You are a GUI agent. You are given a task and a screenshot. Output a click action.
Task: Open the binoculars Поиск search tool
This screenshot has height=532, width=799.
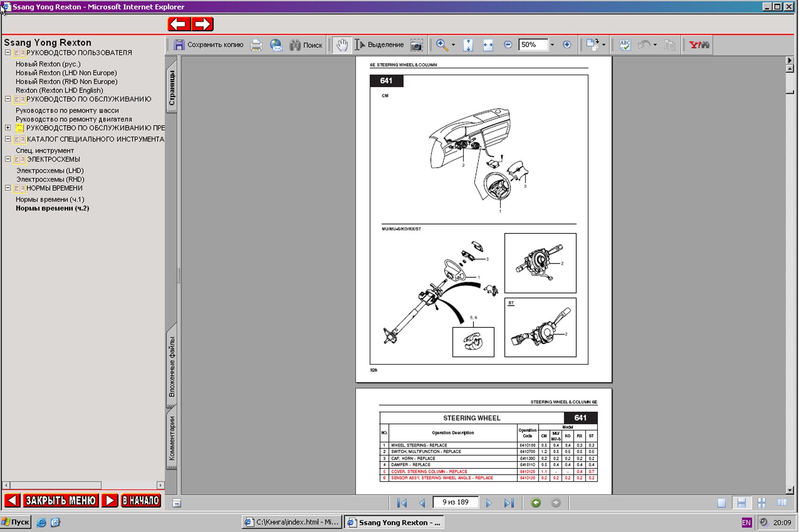point(306,45)
